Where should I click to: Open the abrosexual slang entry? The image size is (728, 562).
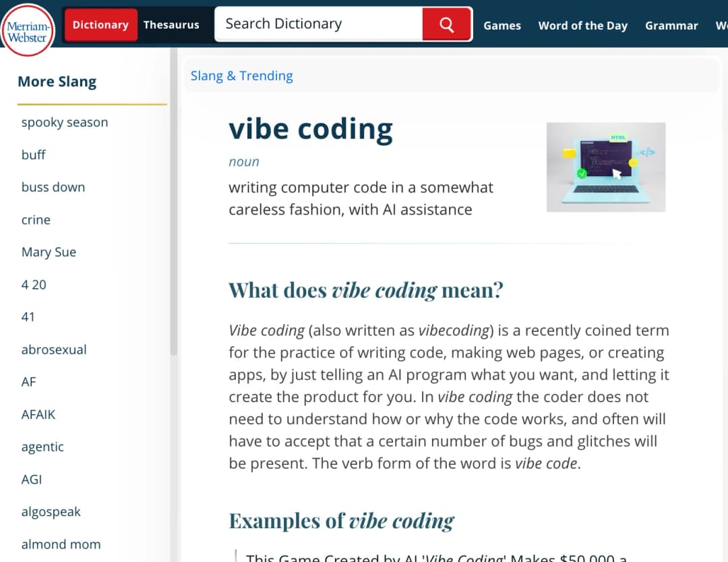[x=54, y=349]
